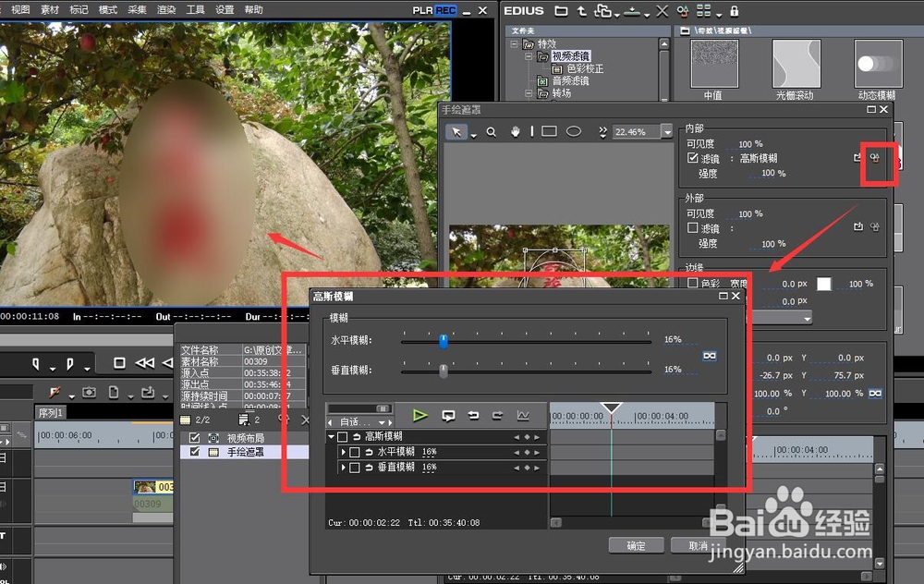Select 中值 effect thumbnail

pyautogui.click(x=713, y=63)
